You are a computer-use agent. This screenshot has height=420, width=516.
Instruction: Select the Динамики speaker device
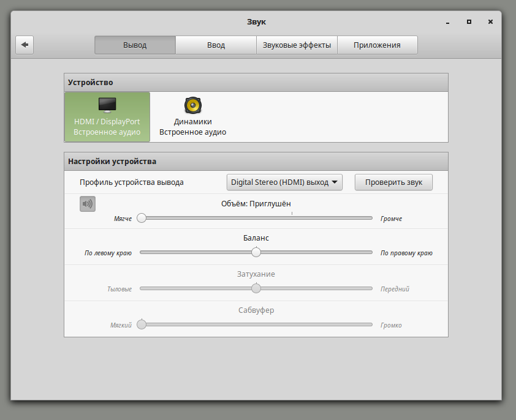(x=192, y=117)
